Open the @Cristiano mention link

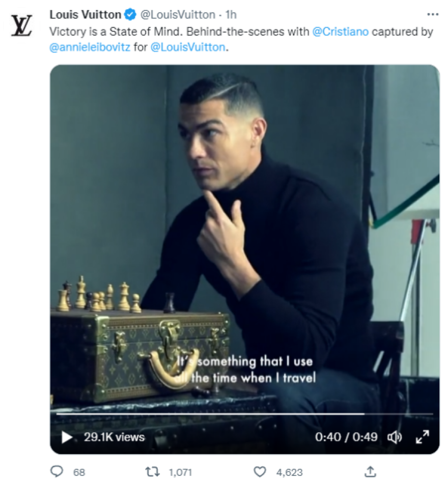tap(341, 32)
